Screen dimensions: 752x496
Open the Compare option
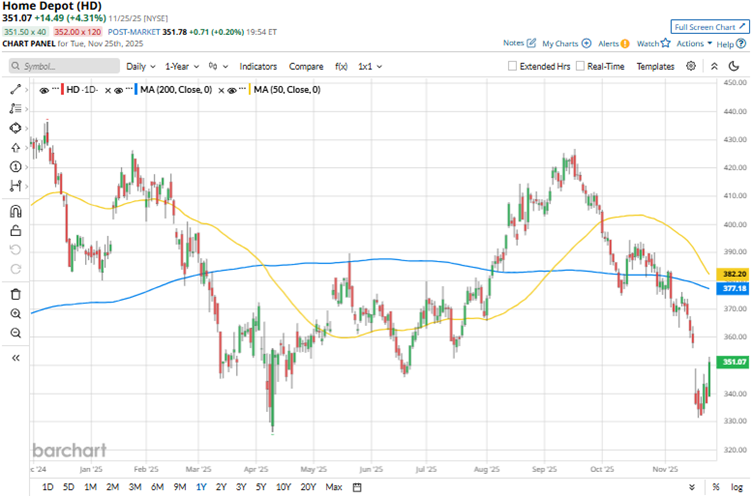(x=306, y=66)
